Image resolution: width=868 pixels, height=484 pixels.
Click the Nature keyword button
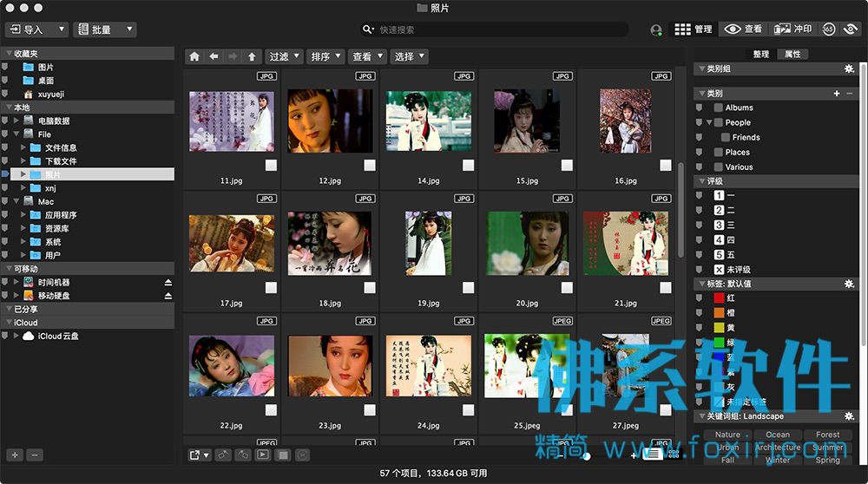[727, 435]
